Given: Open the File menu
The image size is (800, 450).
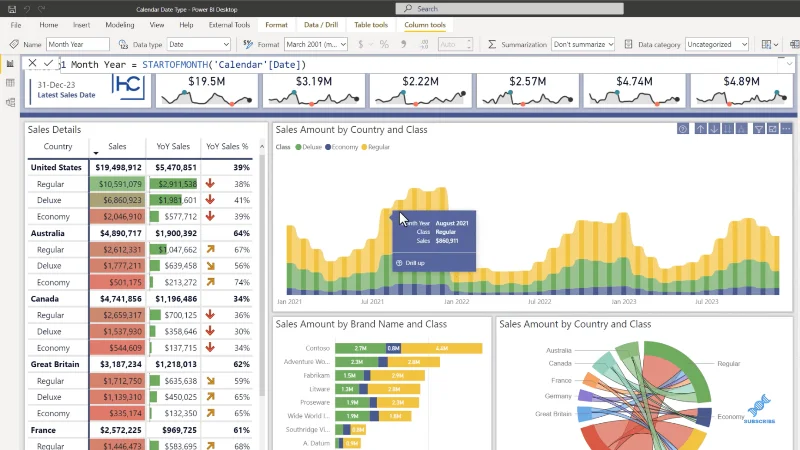Looking at the screenshot, I should [16, 24].
